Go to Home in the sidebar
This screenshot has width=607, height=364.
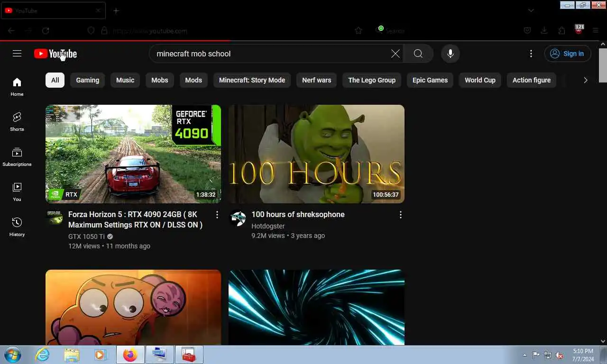17,87
